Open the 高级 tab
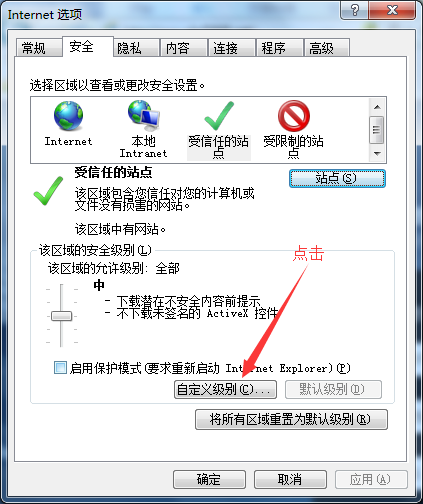This screenshot has width=423, height=504. coord(326,48)
